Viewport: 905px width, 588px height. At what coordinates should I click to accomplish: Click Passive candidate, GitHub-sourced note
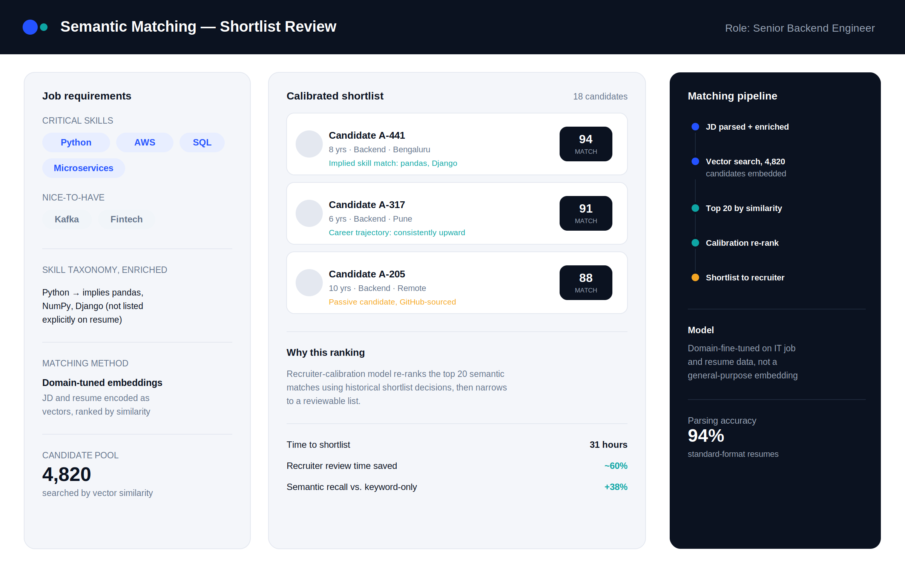[392, 302]
